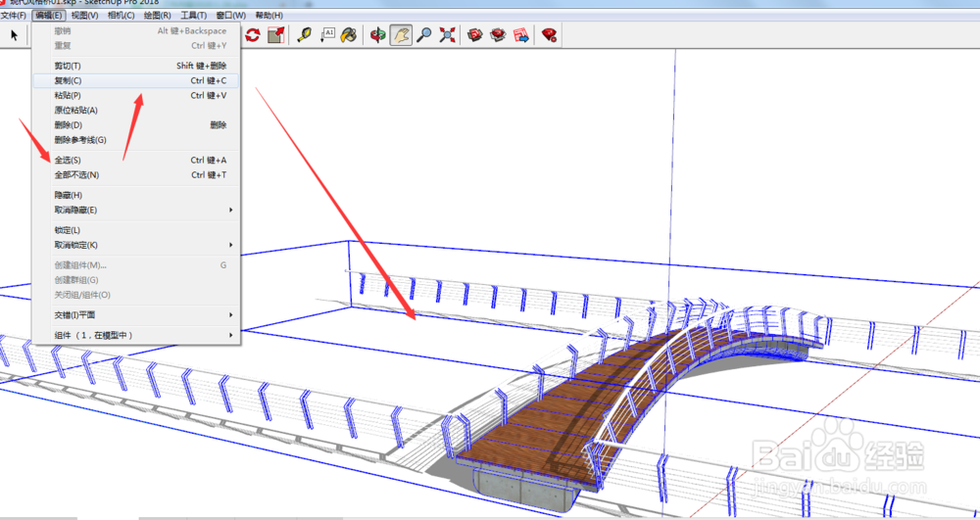This screenshot has height=520, width=980.
Task: Click the greyed 撤销 menu entry
Action: tap(136, 30)
